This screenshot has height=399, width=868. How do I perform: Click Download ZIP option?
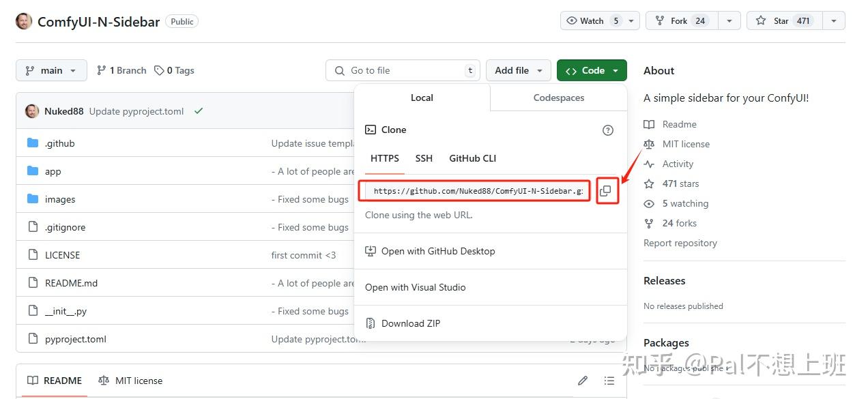410,323
